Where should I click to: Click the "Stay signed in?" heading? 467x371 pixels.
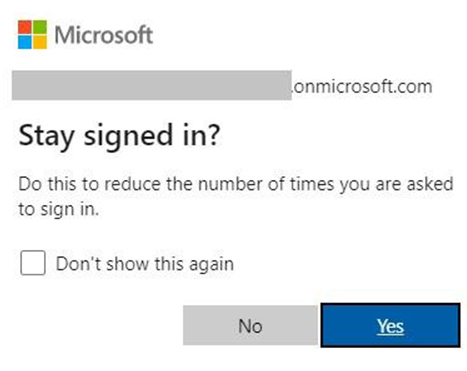click(x=119, y=137)
